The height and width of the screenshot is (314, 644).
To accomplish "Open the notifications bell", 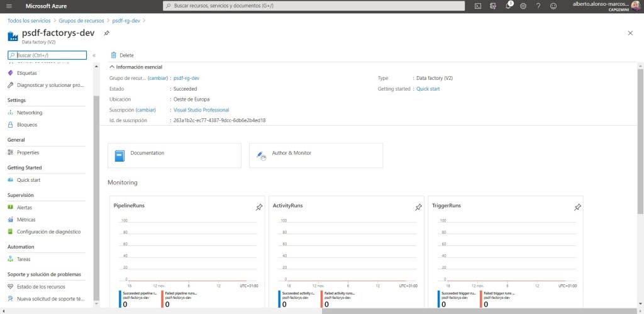I will (508, 6).
